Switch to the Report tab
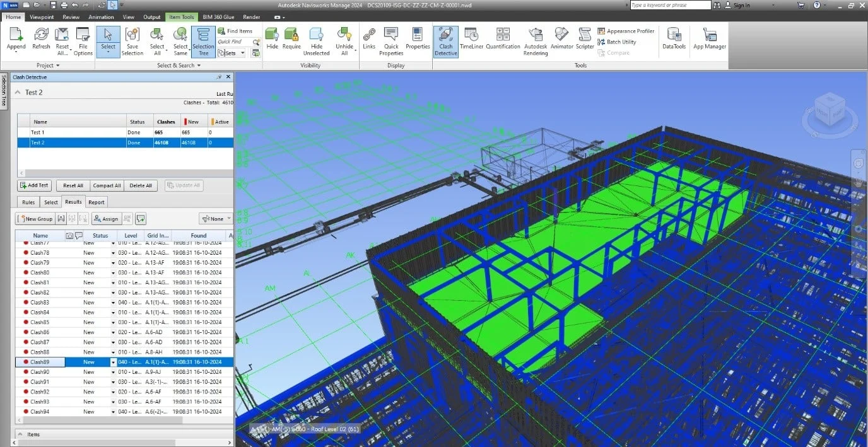The image size is (868, 447). pyautogui.click(x=96, y=202)
